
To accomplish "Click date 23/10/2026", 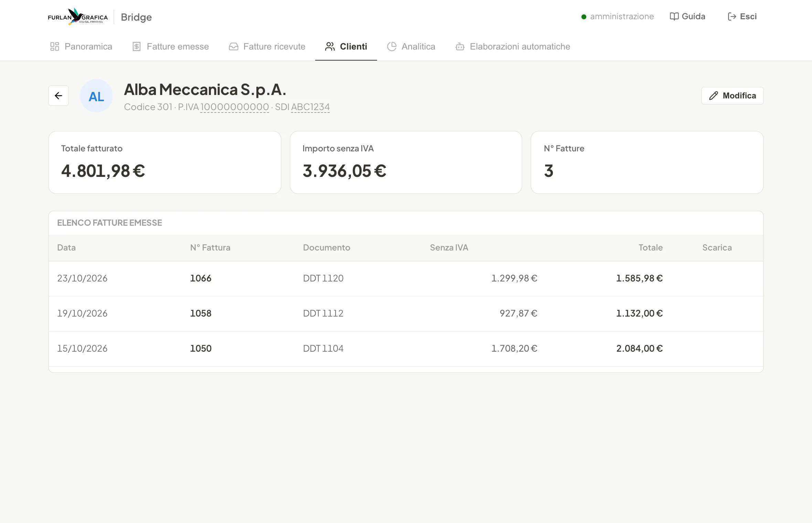I will click(x=82, y=278).
